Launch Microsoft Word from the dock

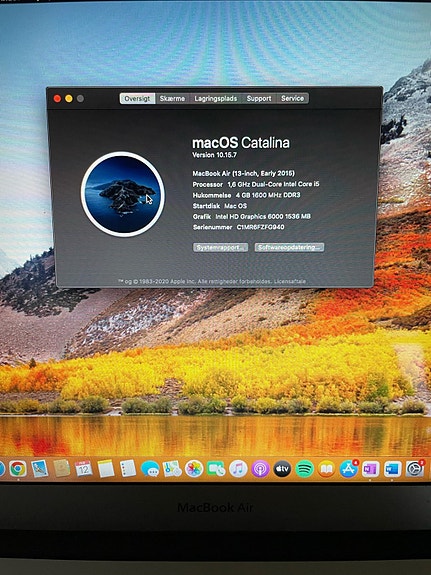point(392,469)
